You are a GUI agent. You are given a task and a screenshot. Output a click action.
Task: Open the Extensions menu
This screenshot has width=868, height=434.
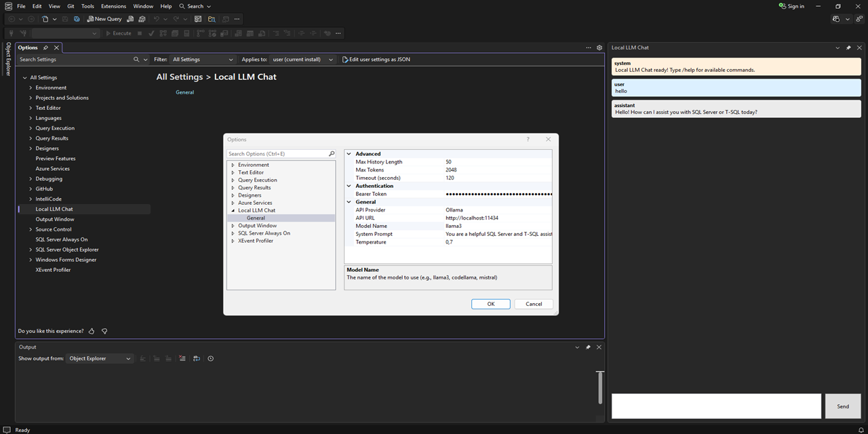(113, 6)
